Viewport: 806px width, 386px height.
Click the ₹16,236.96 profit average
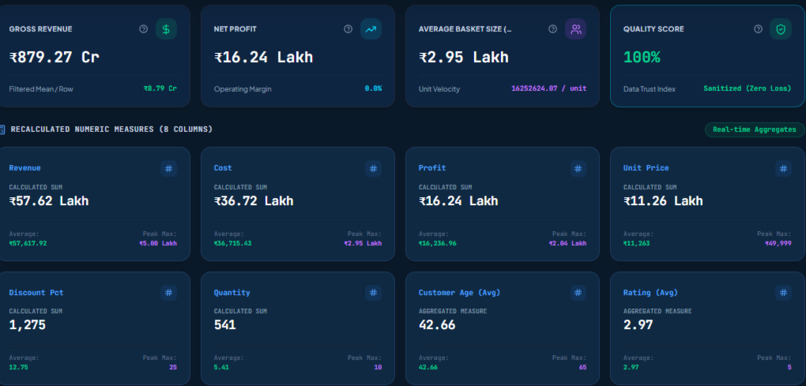(437, 243)
